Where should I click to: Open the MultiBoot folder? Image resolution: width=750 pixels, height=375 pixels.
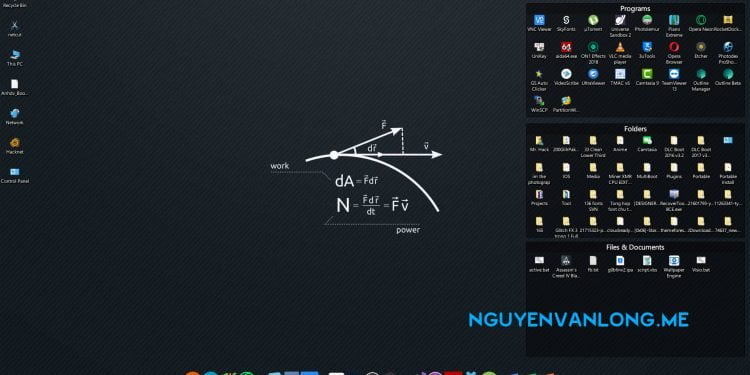click(647, 170)
